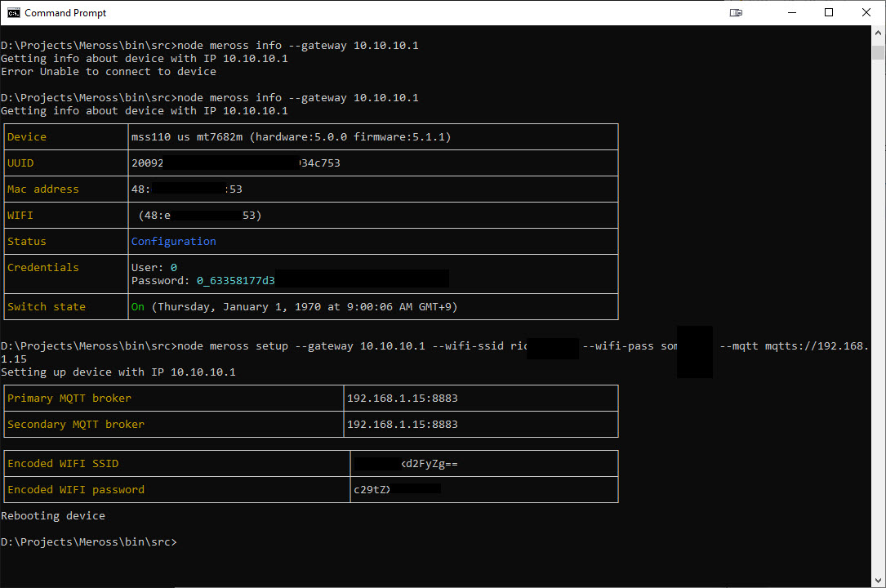Click the green On switch state text
Viewport: 886px width, 588px height.
click(x=136, y=306)
